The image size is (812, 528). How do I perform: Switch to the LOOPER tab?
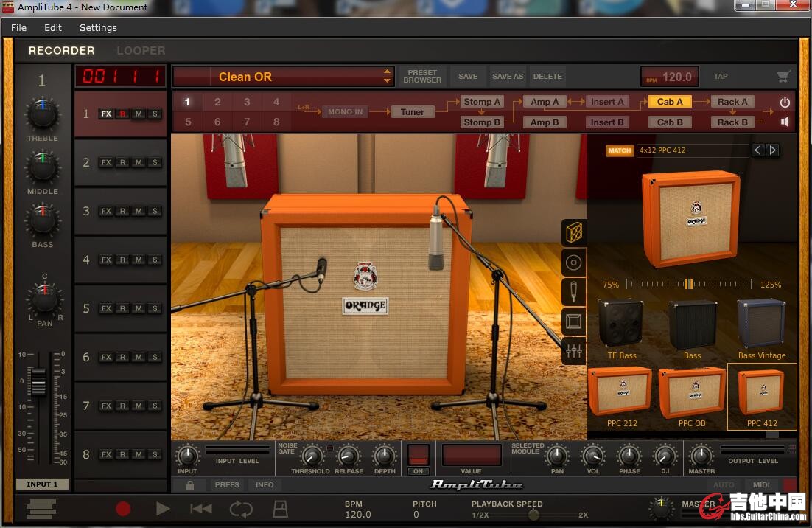tap(141, 51)
